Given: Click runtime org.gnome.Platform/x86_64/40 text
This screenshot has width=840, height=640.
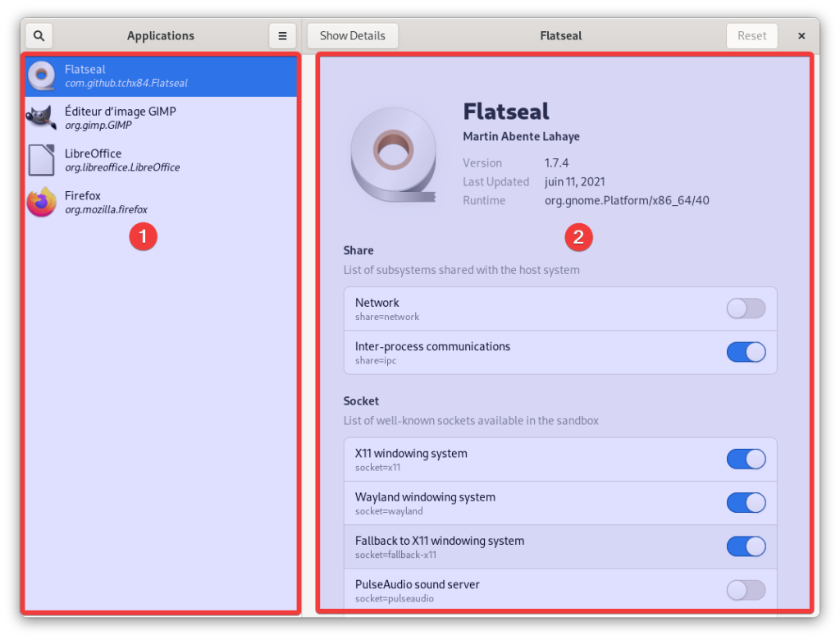Looking at the screenshot, I should tap(627, 200).
